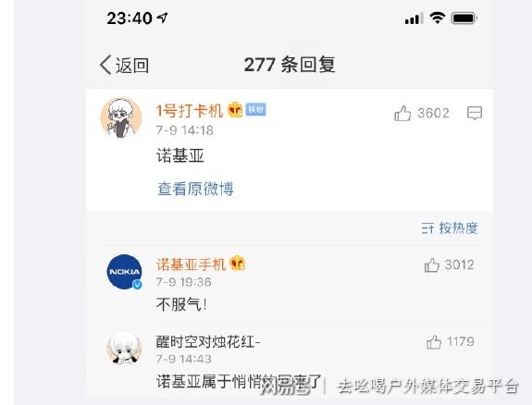Tap crown member badge next to 1号打卡机
This screenshot has width=532, height=405.
[235, 109]
